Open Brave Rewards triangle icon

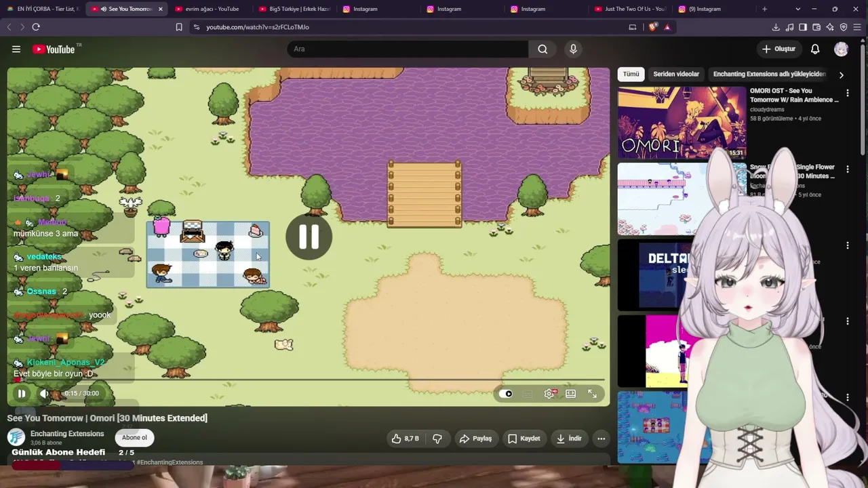click(x=667, y=27)
